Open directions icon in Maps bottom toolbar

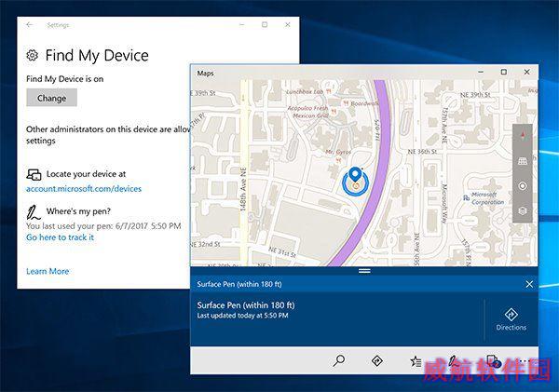coord(377,360)
